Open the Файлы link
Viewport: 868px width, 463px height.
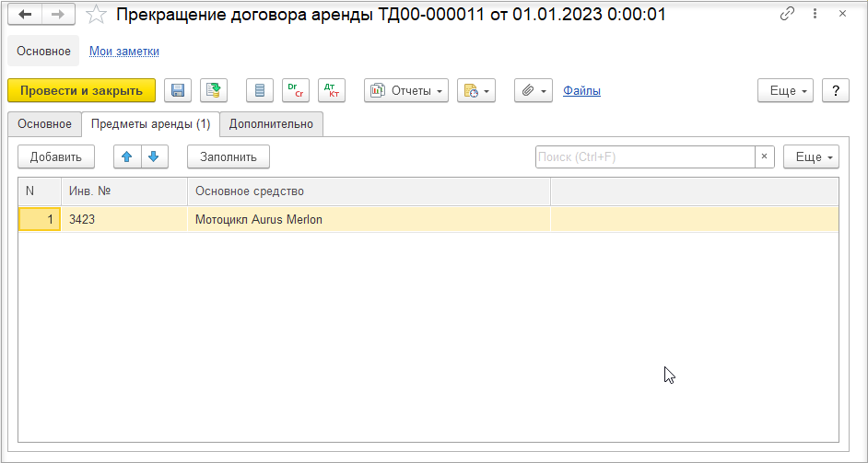pos(581,91)
